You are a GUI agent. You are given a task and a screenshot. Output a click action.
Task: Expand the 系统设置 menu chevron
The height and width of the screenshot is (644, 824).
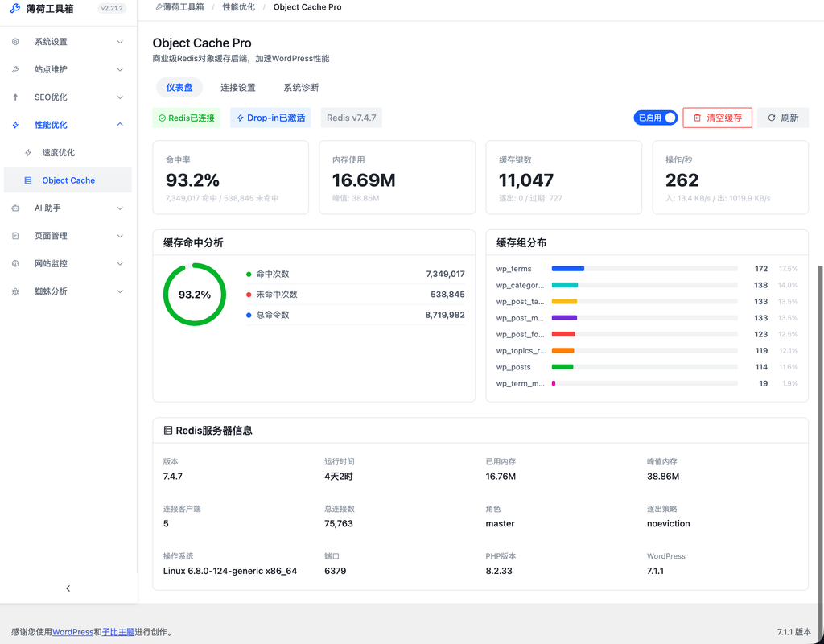pyautogui.click(x=120, y=42)
